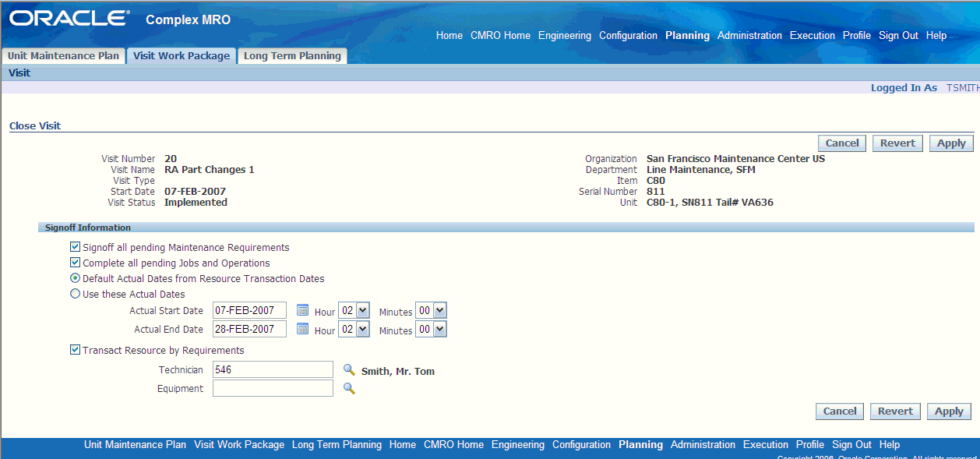980x459 pixels.
Task: Click Sign Out in the top navigation
Action: [x=898, y=36]
